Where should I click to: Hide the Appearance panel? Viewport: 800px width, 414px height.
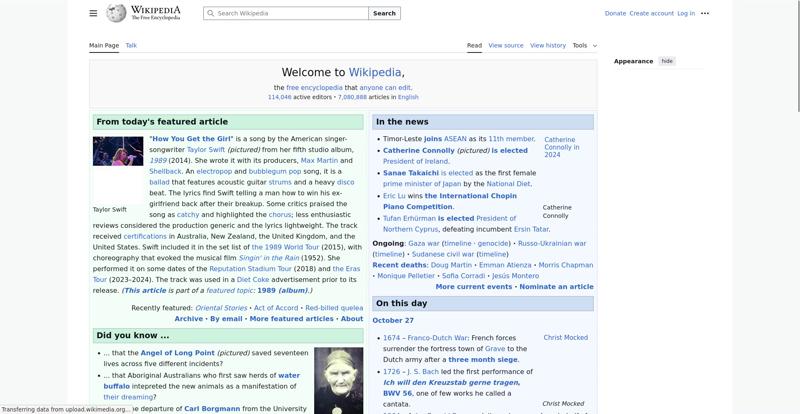click(667, 61)
